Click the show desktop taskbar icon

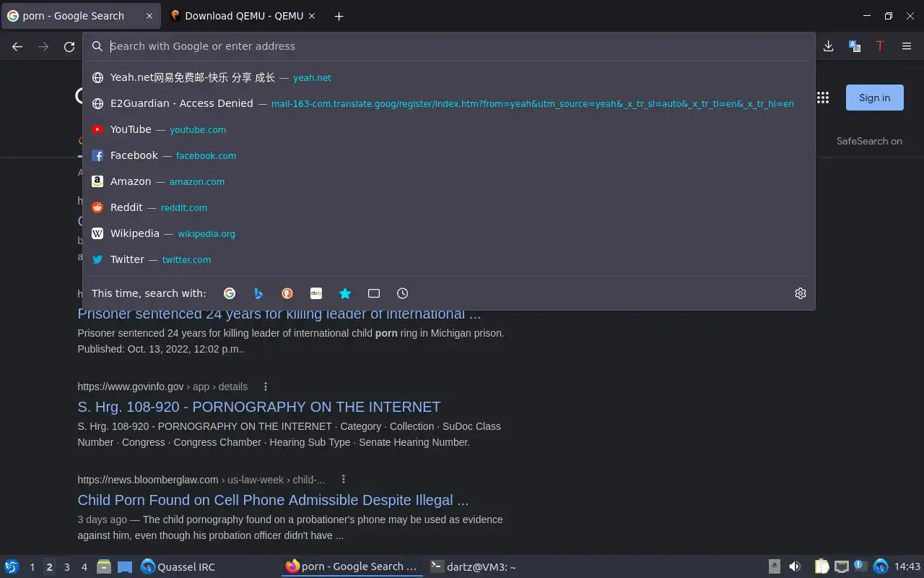click(x=124, y=567)
